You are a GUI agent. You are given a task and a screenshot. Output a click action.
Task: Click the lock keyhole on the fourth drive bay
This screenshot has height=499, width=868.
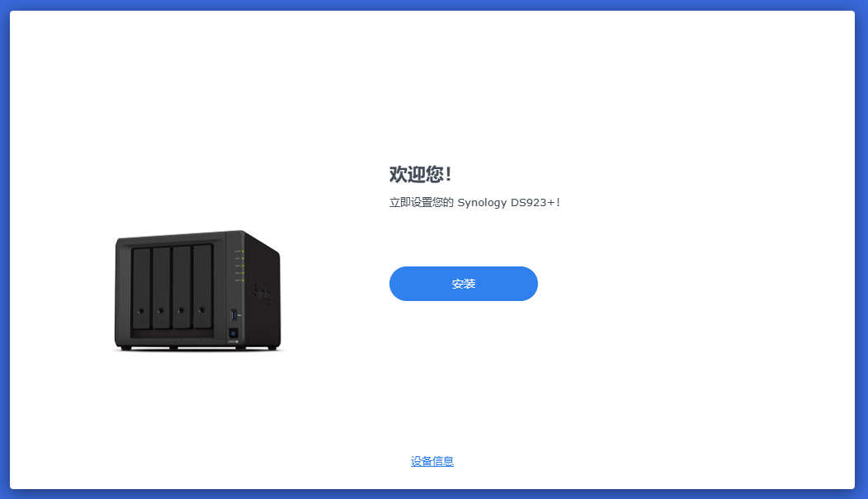click(x=202, y=310)
